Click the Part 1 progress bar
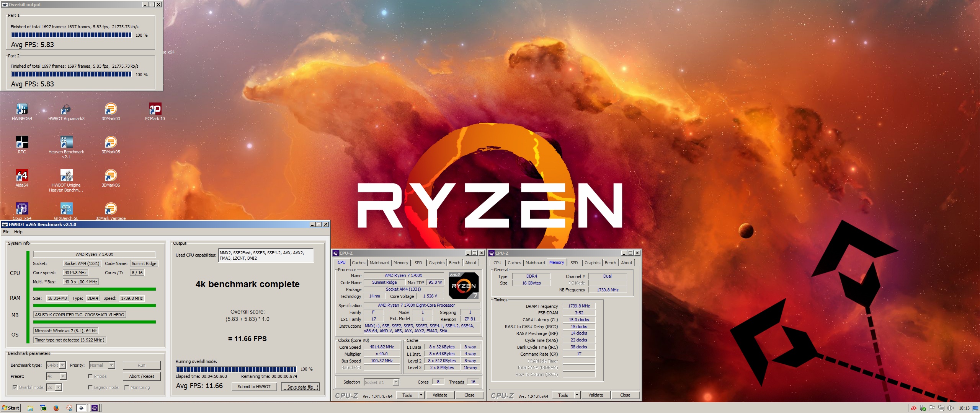Image resolution: width=980 pixels, height=413 pixels. tap(71, 35)
